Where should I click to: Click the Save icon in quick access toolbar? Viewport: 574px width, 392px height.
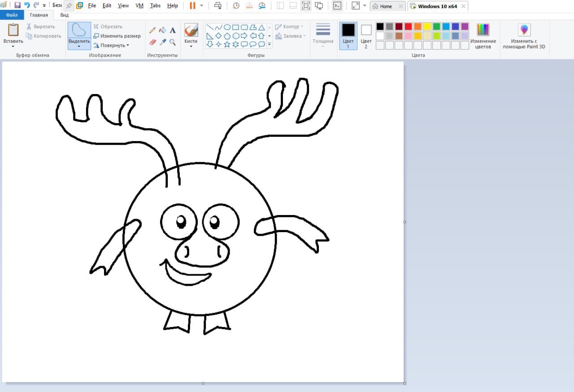tap(17, 5)
